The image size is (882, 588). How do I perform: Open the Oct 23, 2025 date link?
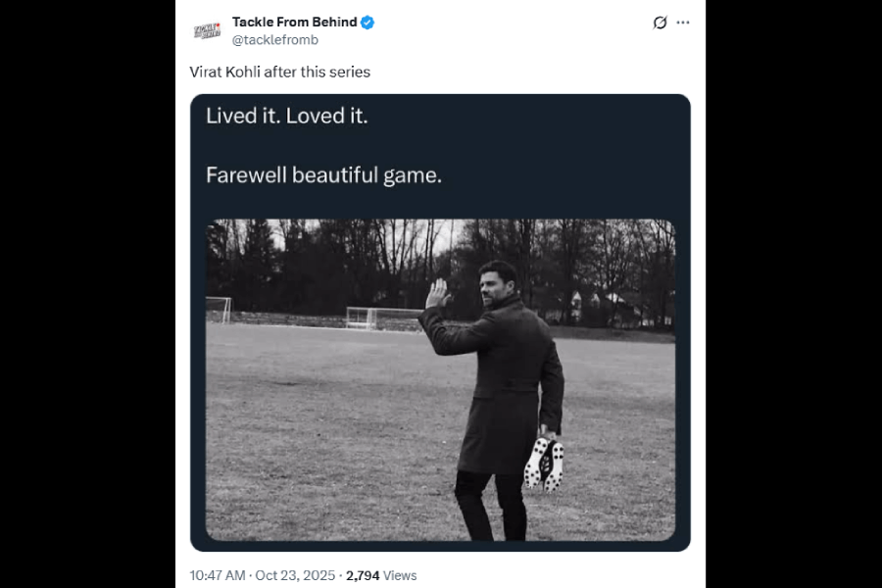296,575
